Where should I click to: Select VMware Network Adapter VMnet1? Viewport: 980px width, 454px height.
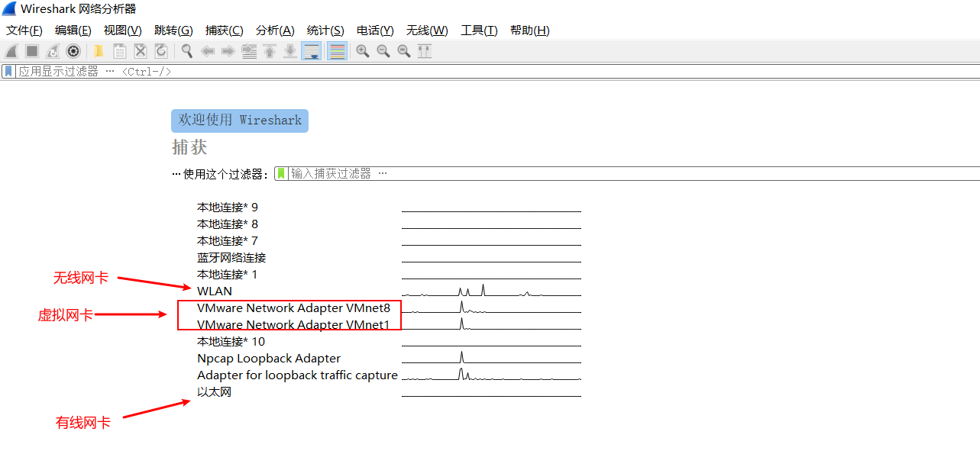[293, 324]
